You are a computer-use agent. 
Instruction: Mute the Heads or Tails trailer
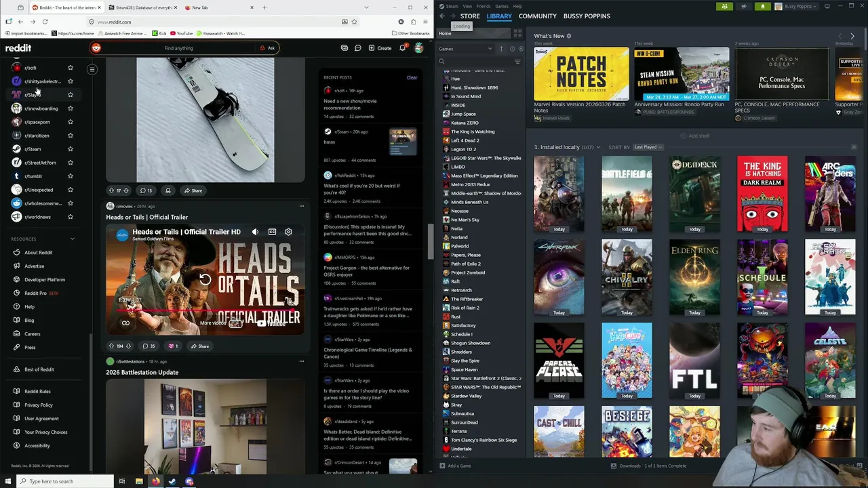click(255, 232)
